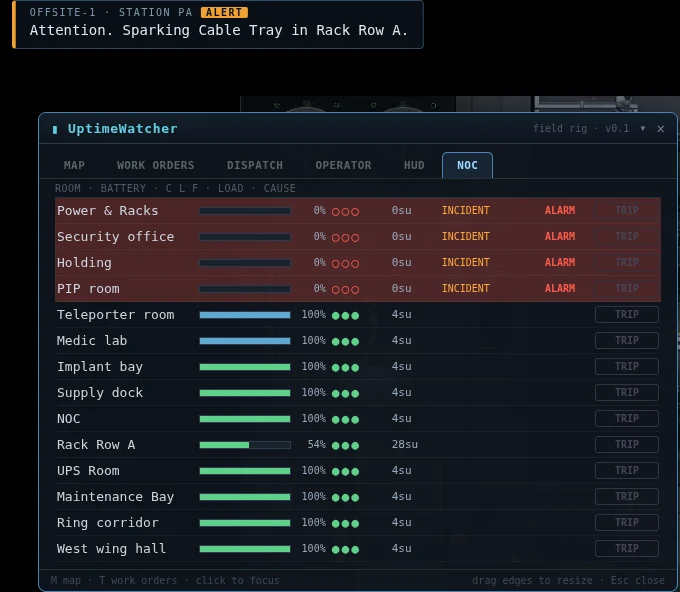Focus the Maintenance Bay row
This screenshot has height=592, width=680.
(358, 497)
